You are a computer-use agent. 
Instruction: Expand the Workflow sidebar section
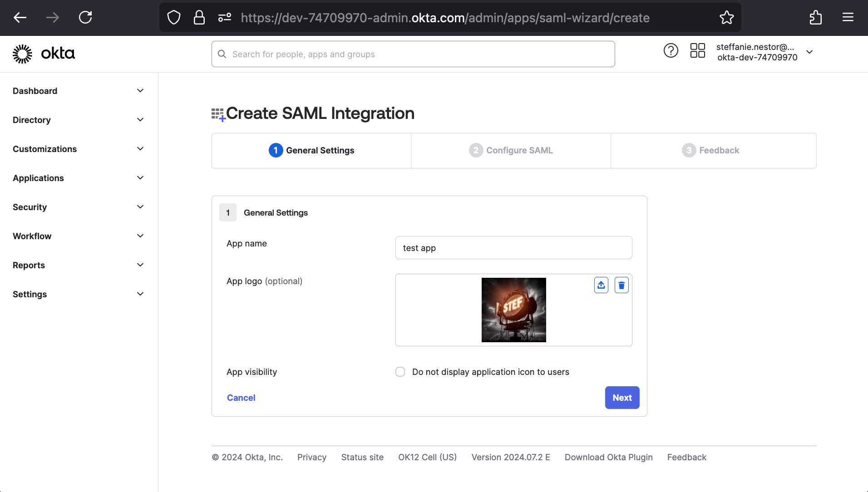tap(79, 236)
